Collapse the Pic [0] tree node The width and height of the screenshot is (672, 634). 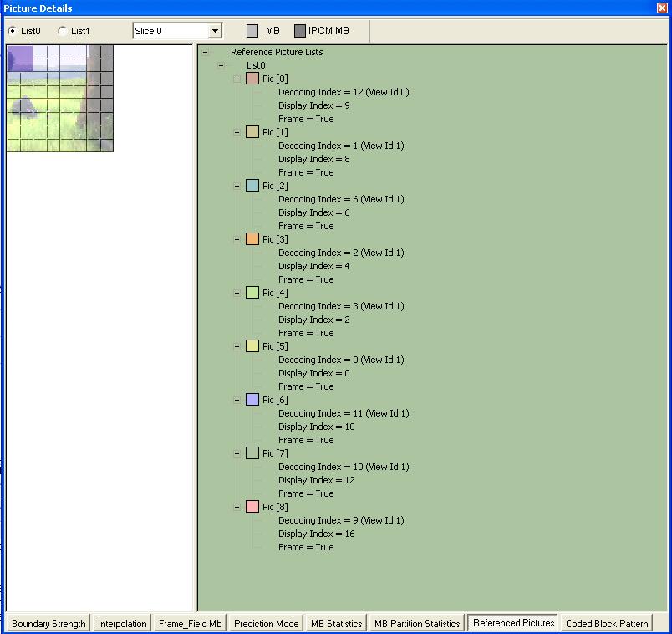(x=237, y=79)
